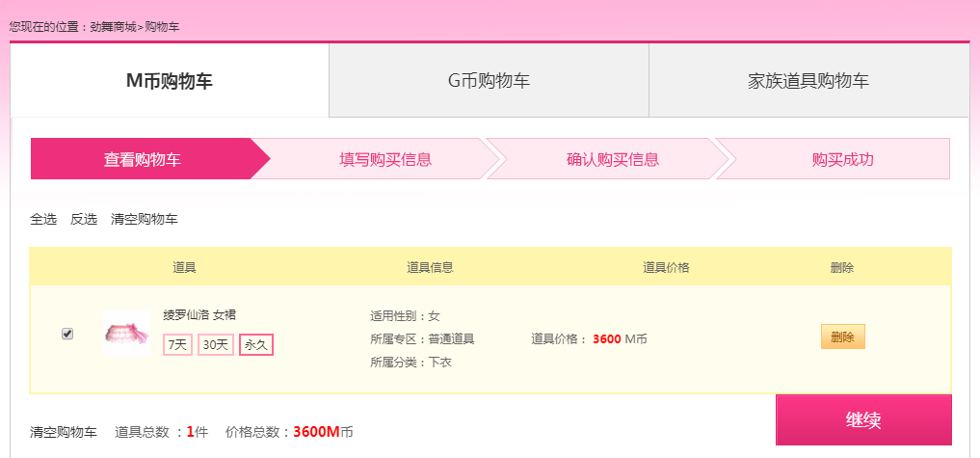Click the orange 删除 button
This screenshot has width=980, height=458.
click(x=842, y=337)
